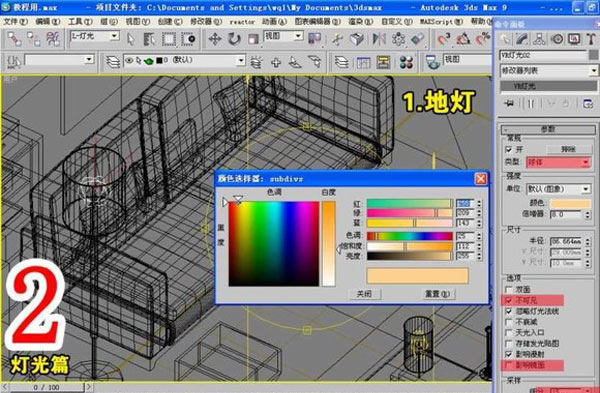600x393 pixels.
Task: Open the reactor menu
Action: tap(242, 22)
